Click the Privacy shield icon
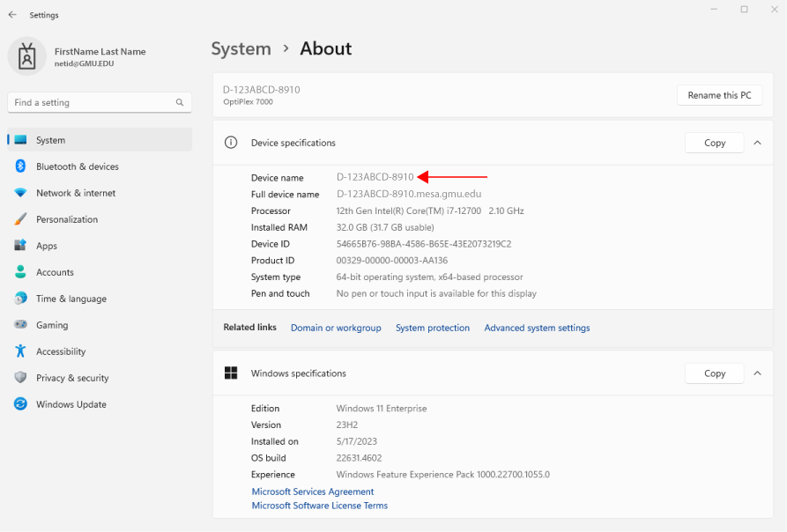Viewport: 787px width, 532px height. click(x=20, y=378)
